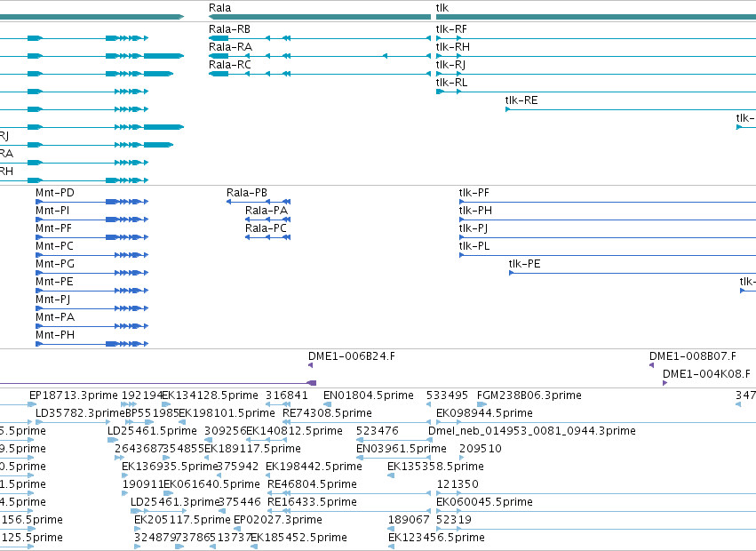Open the EK198442.5prime EST label
This screenshot has width=756, height=551.
click(x=314, y=467)
